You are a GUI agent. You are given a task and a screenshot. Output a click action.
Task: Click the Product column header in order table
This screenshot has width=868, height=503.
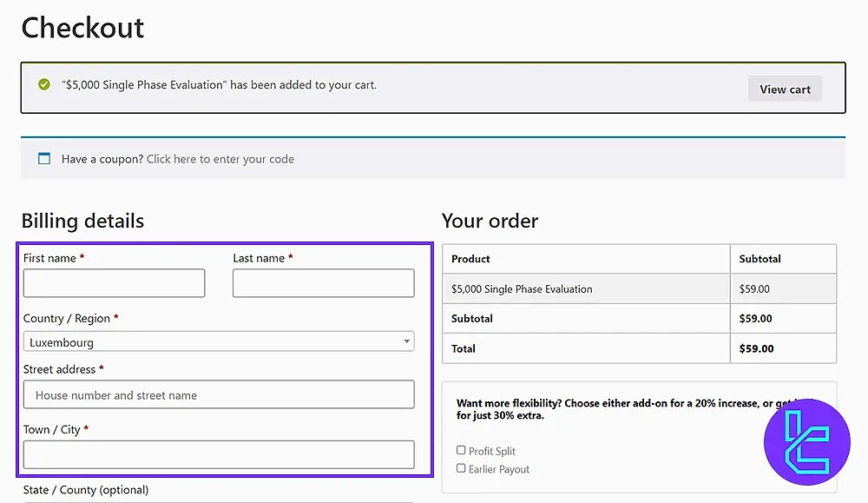click(x=470, y=259)
